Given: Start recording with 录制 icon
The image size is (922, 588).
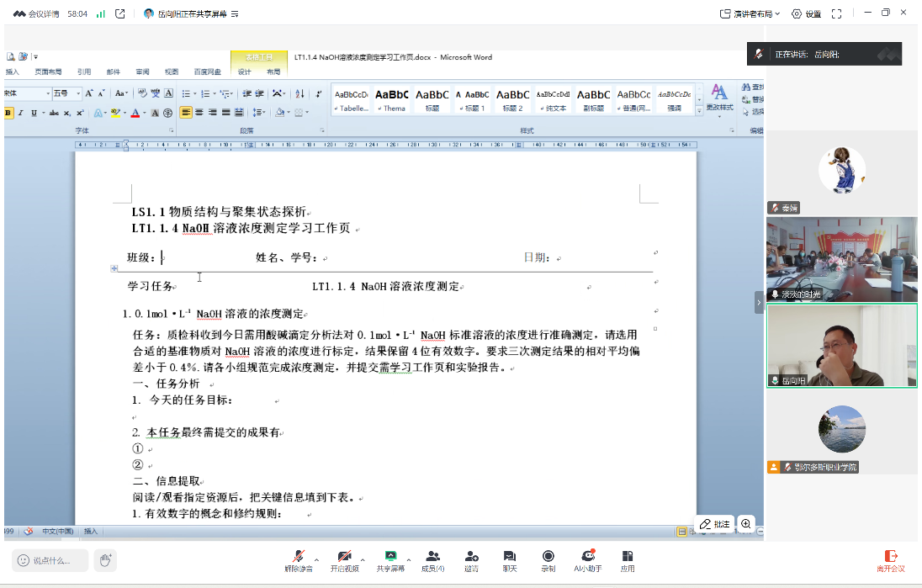Looking at the screenshot, I should [548, 559].
